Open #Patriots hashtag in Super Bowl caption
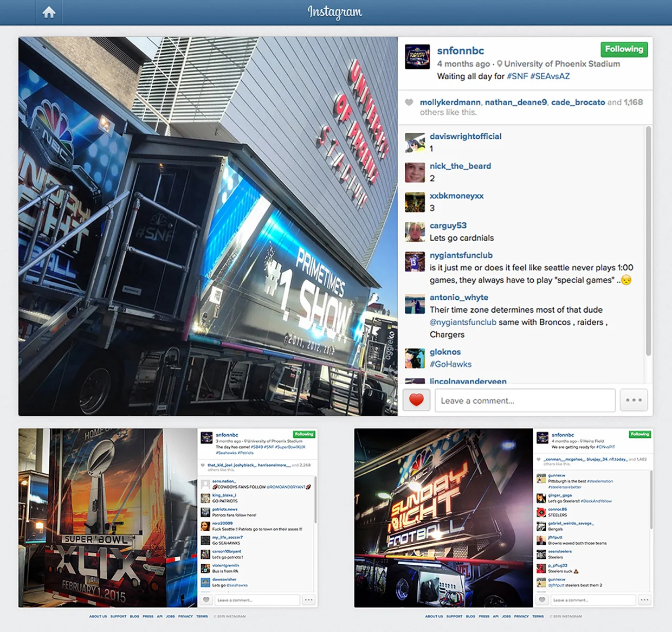 246,453
